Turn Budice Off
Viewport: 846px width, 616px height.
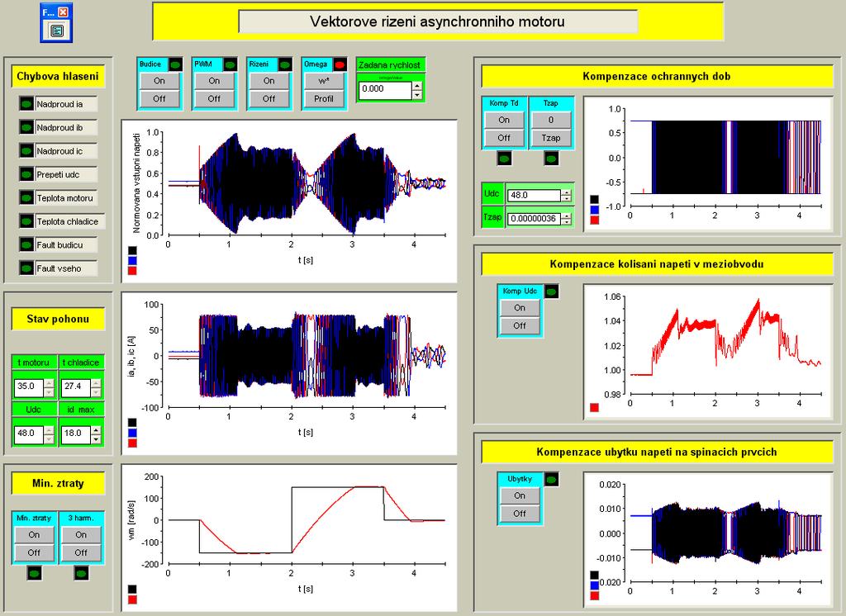(159, 99)
